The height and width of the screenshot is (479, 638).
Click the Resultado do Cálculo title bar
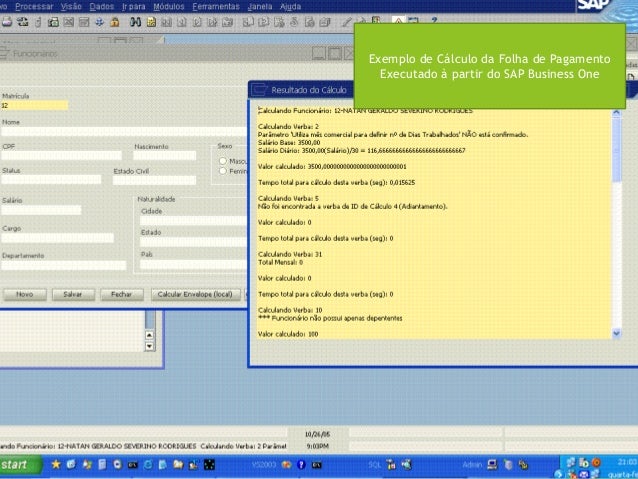[302, 90]
